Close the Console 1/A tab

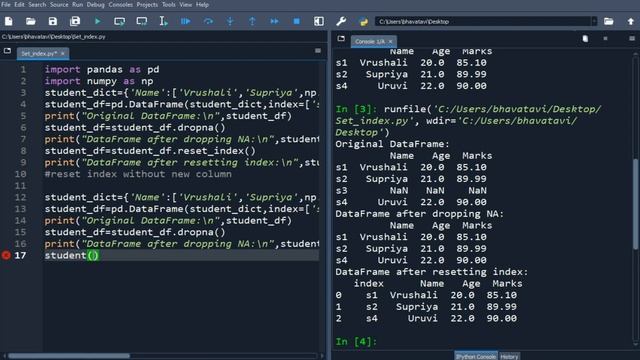[391, 41]
